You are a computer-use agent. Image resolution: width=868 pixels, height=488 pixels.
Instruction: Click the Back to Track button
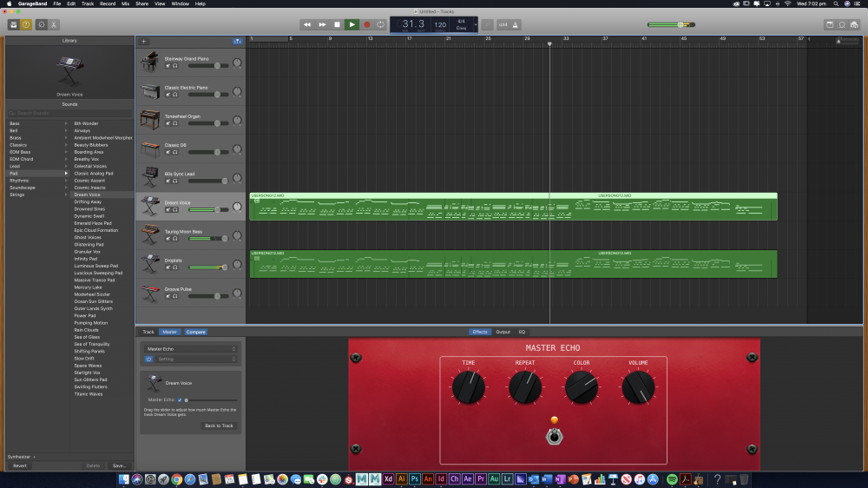point(220,425)
